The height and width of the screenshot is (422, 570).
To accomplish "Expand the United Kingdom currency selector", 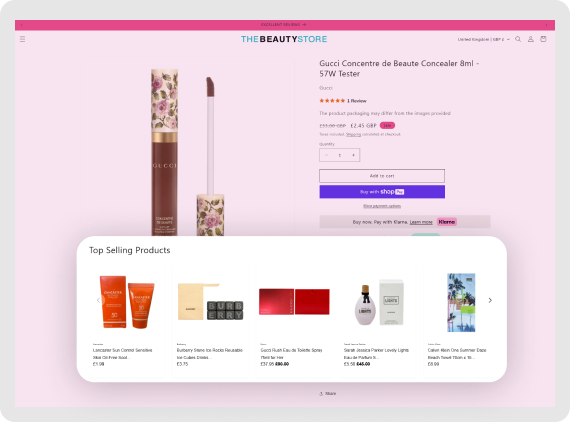I will (483, 39).
